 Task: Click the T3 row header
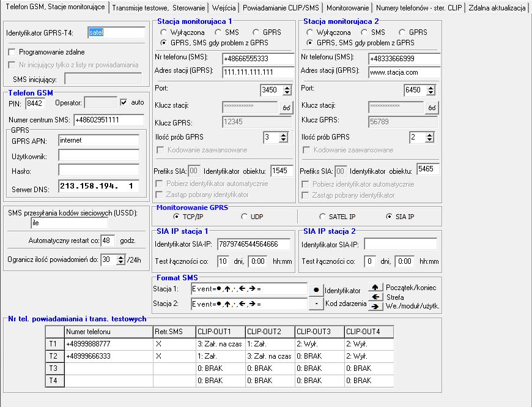point(54,368)
